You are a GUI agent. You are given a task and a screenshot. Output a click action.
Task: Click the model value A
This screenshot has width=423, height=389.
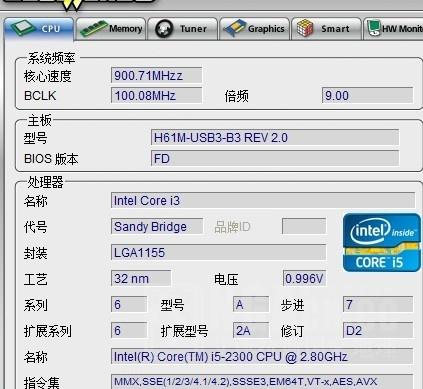click(251, 304)
